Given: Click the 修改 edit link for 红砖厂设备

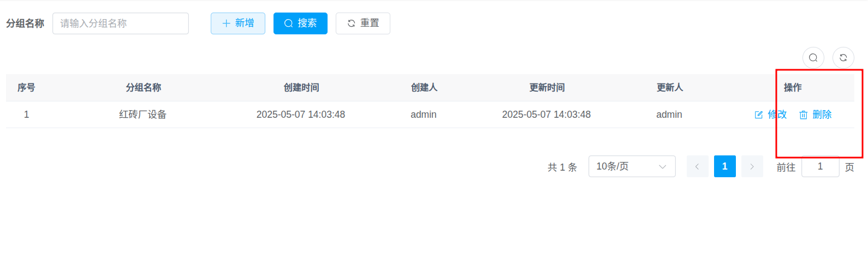Looking at the screenshot, I should tap(771, 115).
